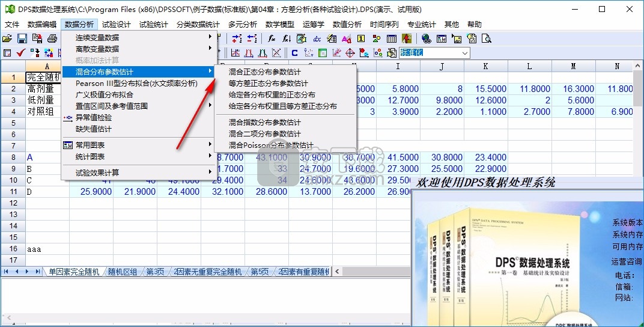
Task: Open the 多元分析 menu
Action: click(x=243, y=25)
